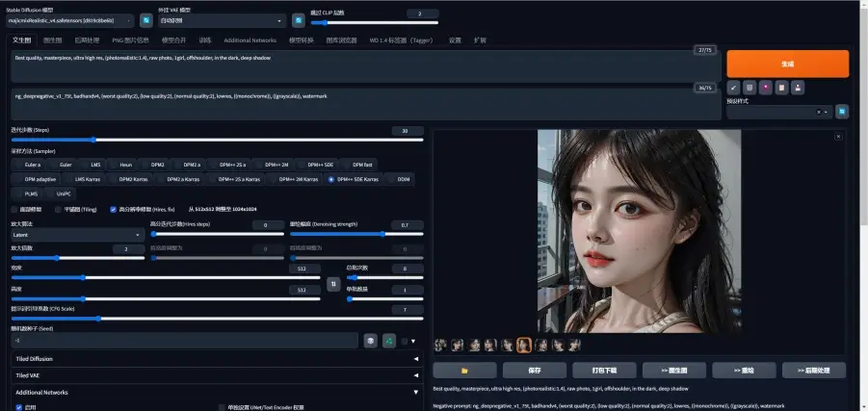Open the 图生图 img2img tab
Viewport: 868px width, 411px height.
[53, 40]
